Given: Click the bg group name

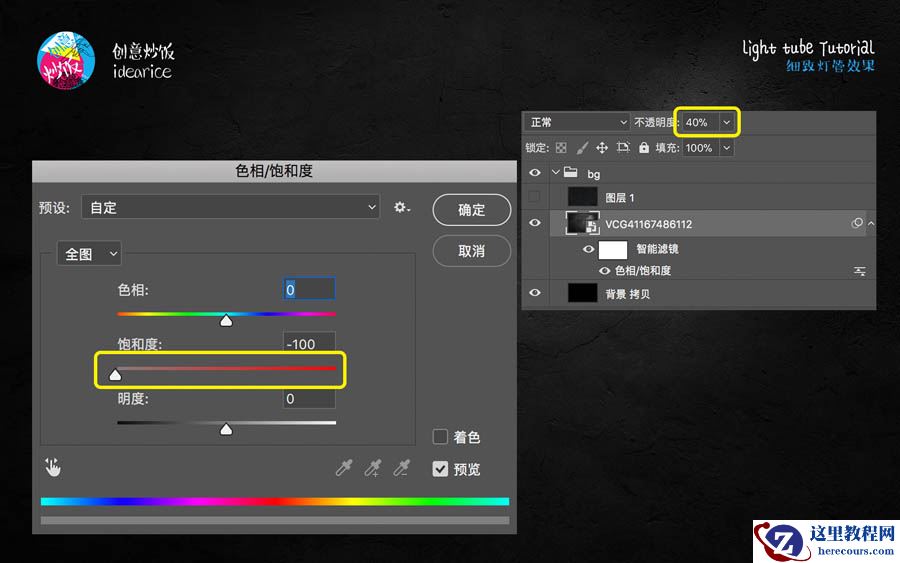Looking at the screenshot, I should click(x=593, y=174).
